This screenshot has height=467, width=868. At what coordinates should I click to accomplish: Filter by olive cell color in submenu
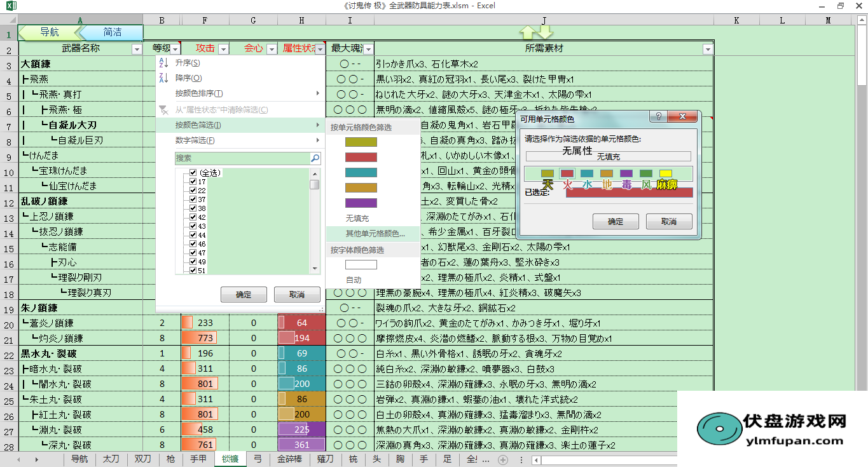coord(361,142)
